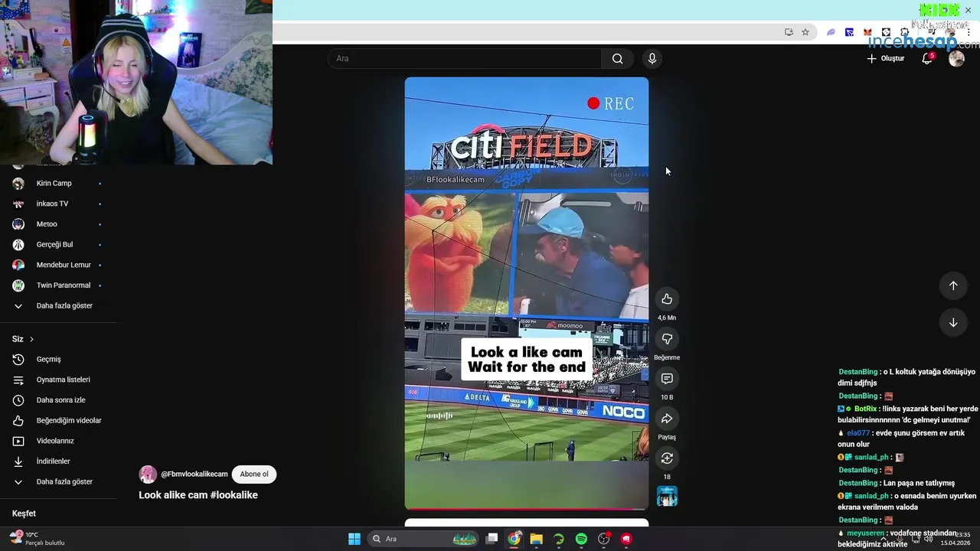Expand Daha fazla göster under subscriptions
The height and width of the screenshot is (551, 980).
pyautogui.click(x=57, y=306)
